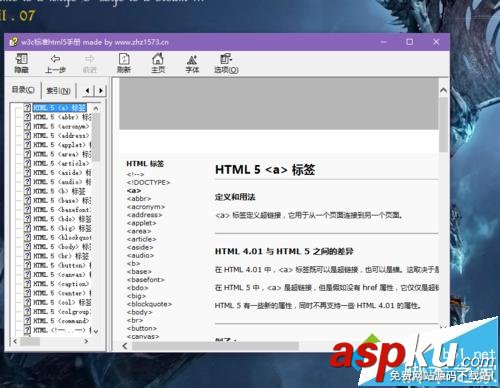The height and width of the screenshot is (388, 500).
Task: Refresh the page with the 刷新 icon
Action: (x=124, y=63)
